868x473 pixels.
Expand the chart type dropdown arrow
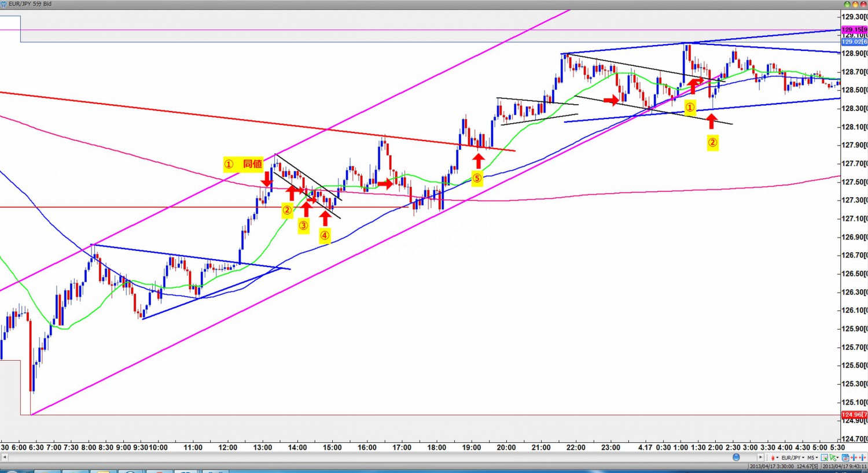tap(777, 457)
